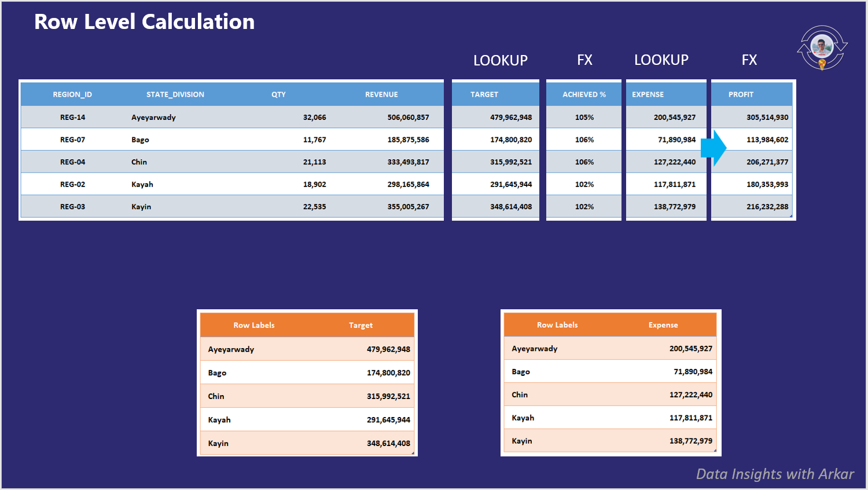Click the expand corner on the Target pivot table

[413, 453]
